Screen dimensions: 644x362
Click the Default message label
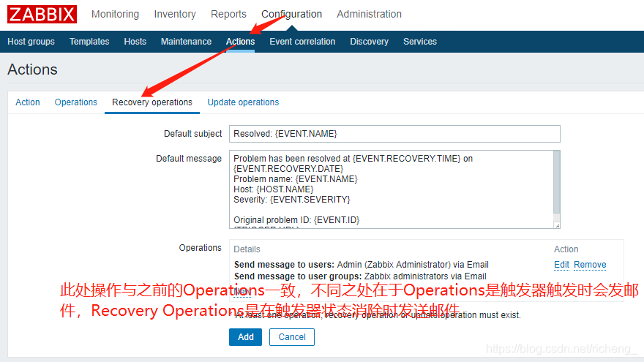(189, 159)
